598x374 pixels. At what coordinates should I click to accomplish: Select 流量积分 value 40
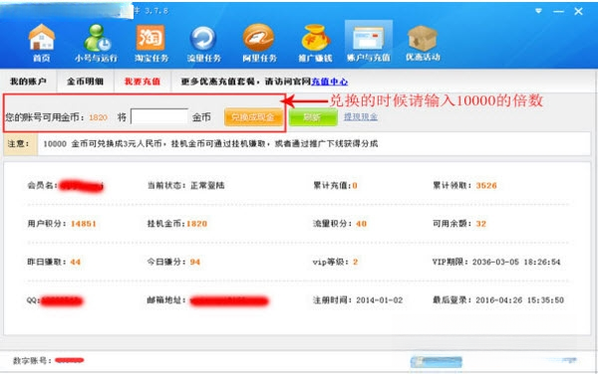coord(361,224)
